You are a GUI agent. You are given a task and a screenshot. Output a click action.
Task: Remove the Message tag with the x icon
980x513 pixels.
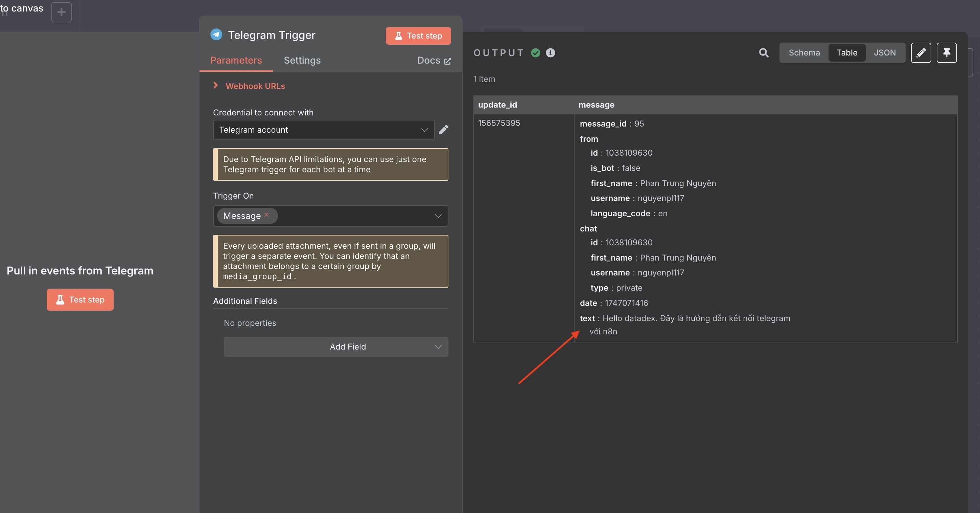click(267, 215)
